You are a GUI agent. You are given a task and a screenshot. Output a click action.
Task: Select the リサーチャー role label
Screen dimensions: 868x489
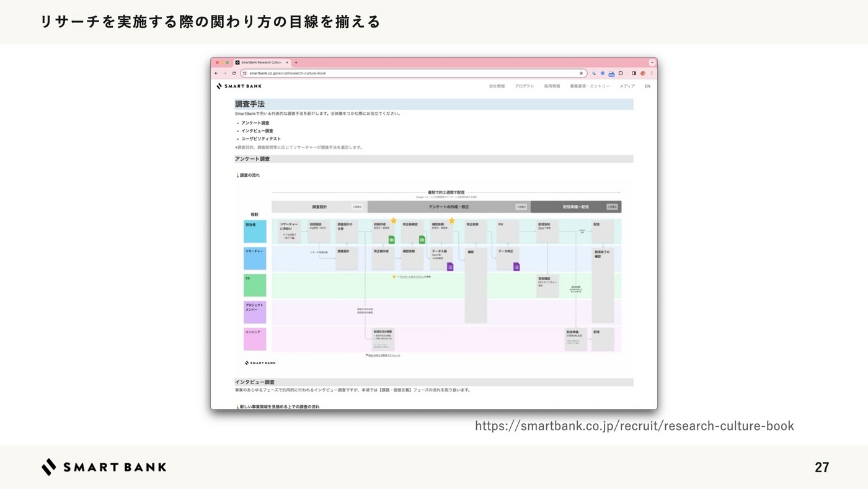[x=255, y=259]
